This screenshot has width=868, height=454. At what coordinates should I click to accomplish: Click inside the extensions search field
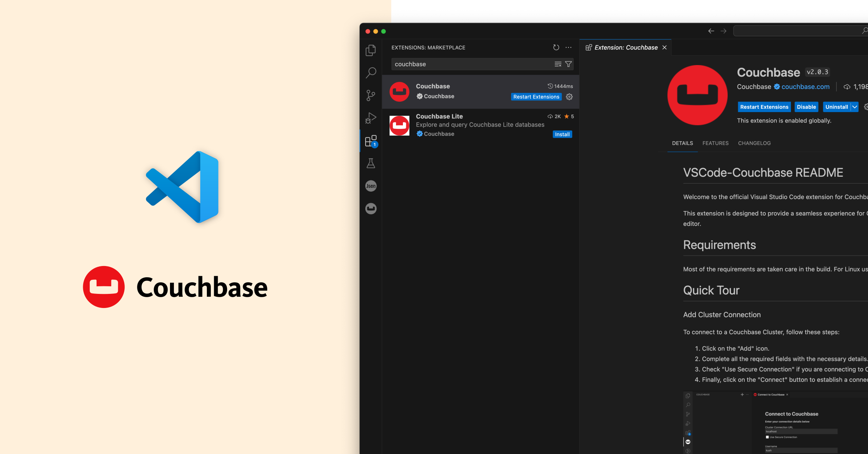coord(470,64)
